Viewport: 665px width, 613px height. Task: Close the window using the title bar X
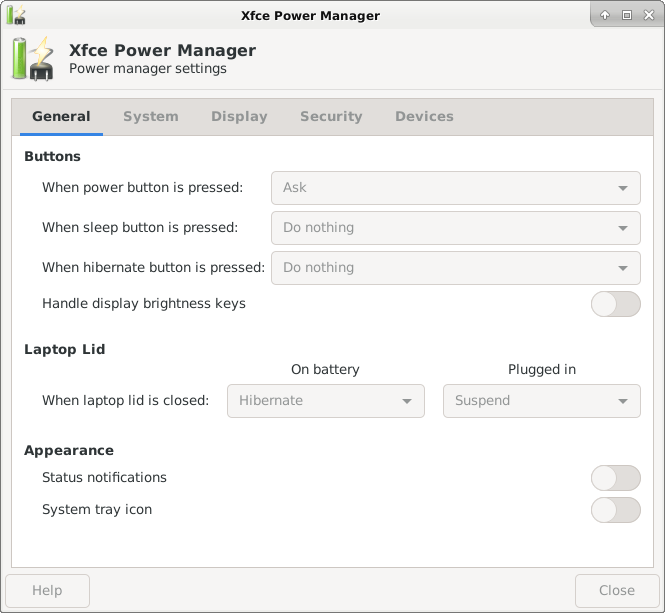pos(648,15)
